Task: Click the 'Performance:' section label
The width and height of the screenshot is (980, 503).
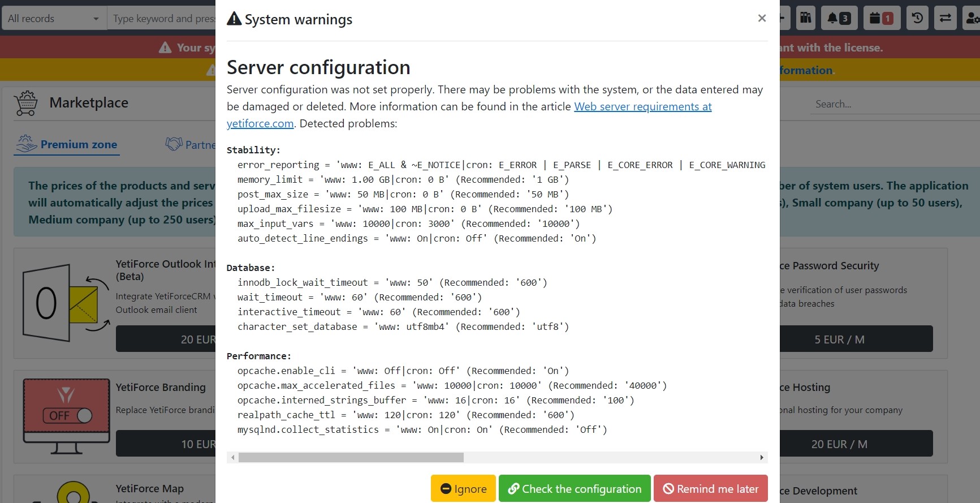Action: coord(259,356)
